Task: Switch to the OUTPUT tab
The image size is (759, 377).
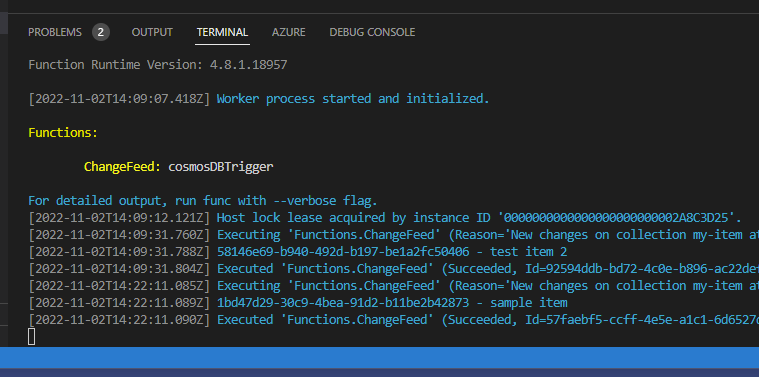Action: [x=152, y=32]
